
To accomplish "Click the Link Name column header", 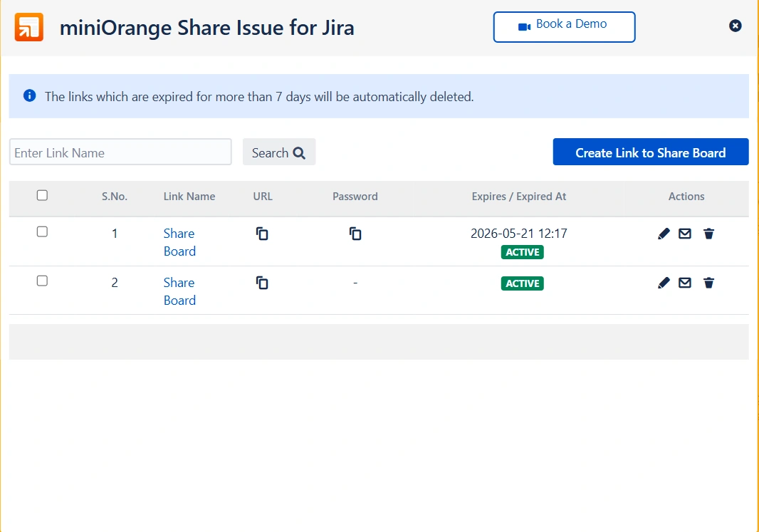I will (189, 197).
